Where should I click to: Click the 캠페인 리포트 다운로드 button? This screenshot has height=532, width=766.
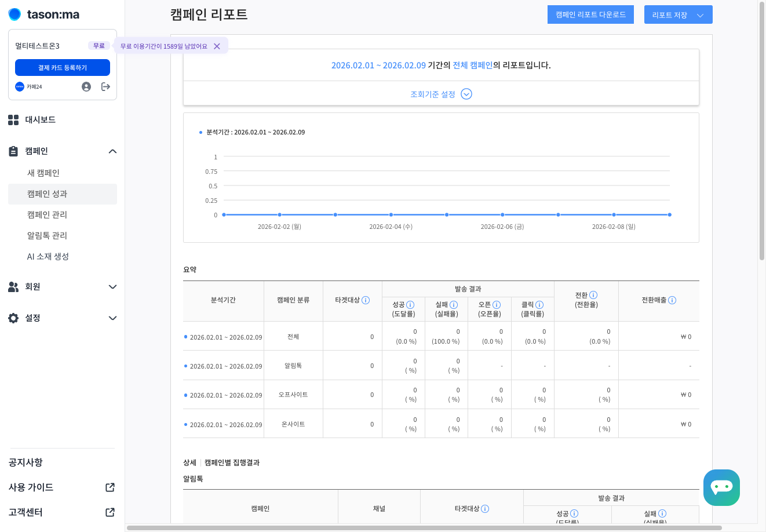tap(590, 15)
